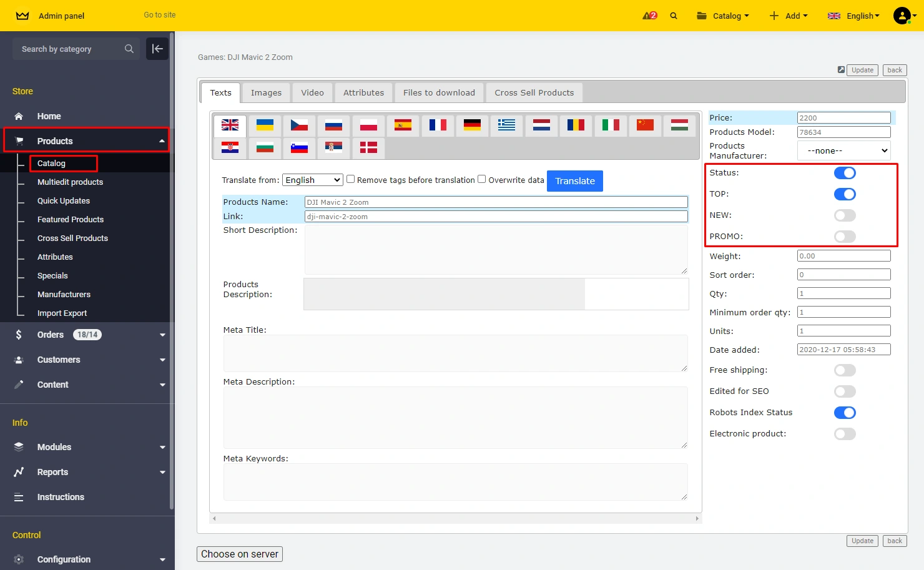The width and height of the screenshot is (924, 570).
Task: Click the crown logo icon
Action: [x=22, y=16]
